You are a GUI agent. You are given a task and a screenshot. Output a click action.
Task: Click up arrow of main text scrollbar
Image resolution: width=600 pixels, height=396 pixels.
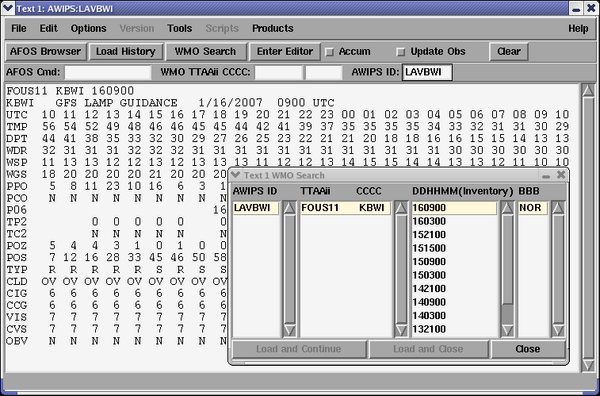tap(588, 90)
